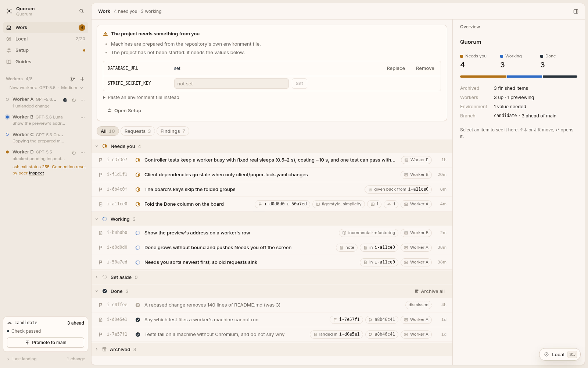Click flag icon of i-f1d1f1 row
The image size is (588, 368).
pyautogui.click(x=101, y=175)
